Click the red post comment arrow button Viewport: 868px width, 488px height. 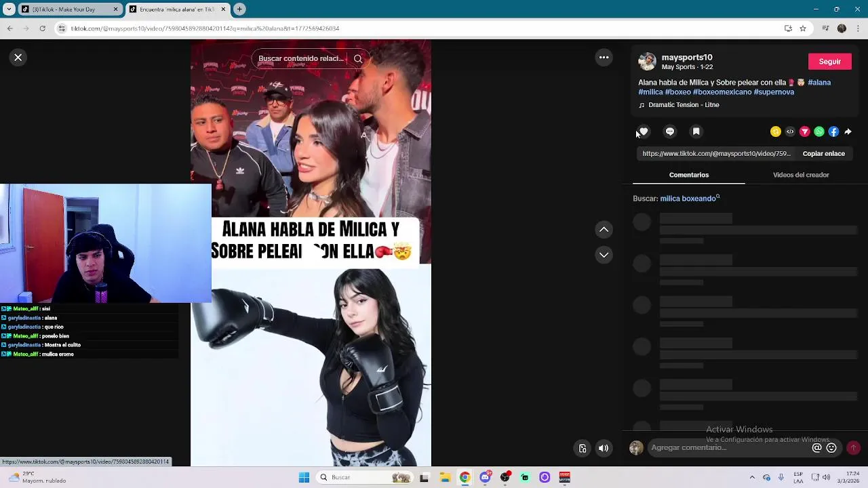(x=853, y=447)
